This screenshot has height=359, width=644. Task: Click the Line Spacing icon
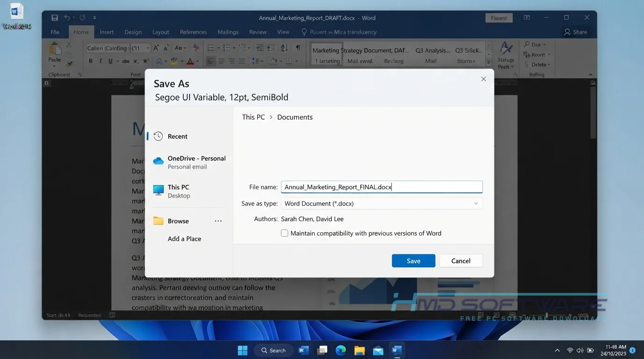255,61
